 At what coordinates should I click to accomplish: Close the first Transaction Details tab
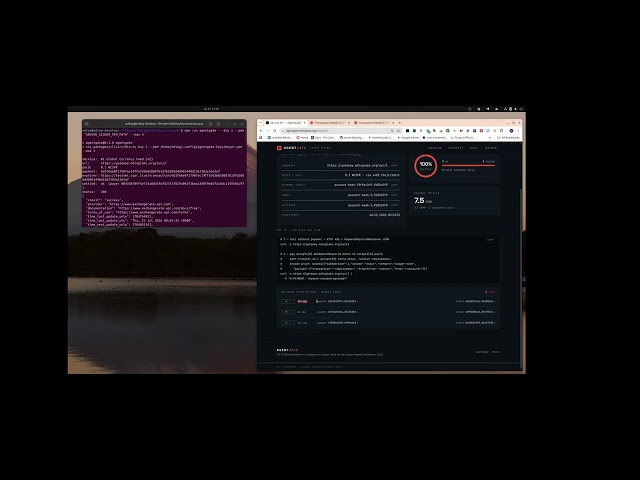point(348,122)
